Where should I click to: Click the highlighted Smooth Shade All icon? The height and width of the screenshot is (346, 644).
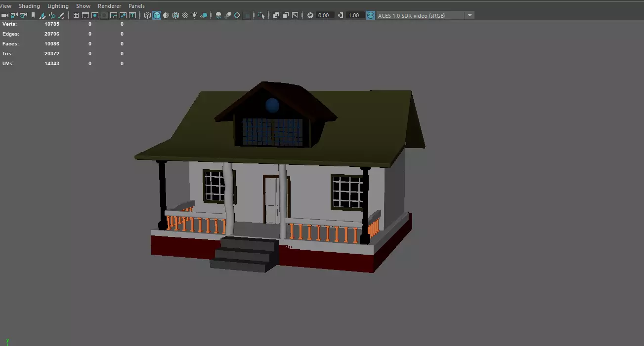[157, 15]
